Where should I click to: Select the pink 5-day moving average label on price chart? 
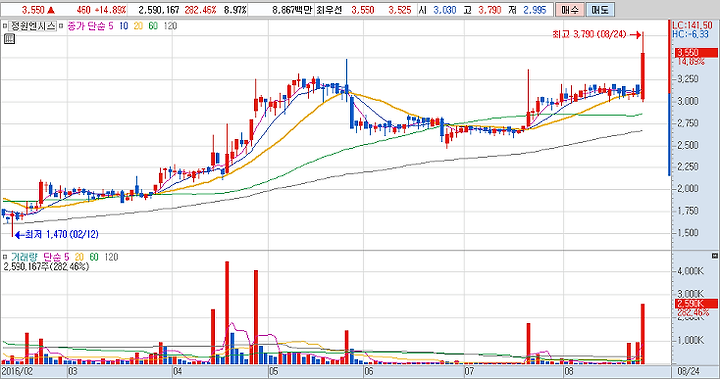[x=111, y=26]
